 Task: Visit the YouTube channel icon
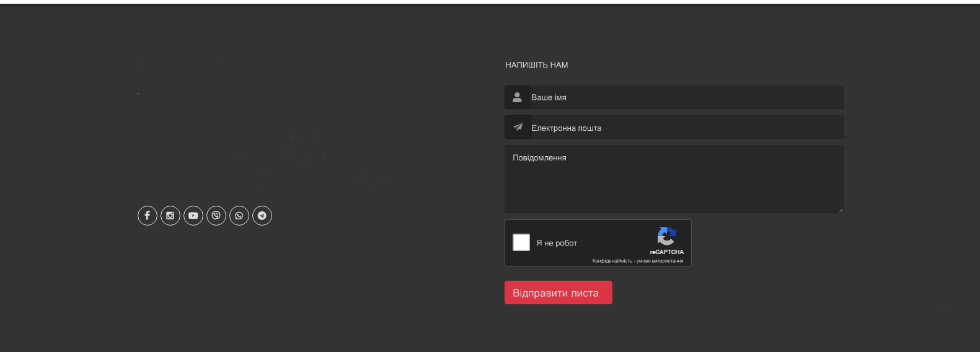pyautogui.click(x=193, y=216)
